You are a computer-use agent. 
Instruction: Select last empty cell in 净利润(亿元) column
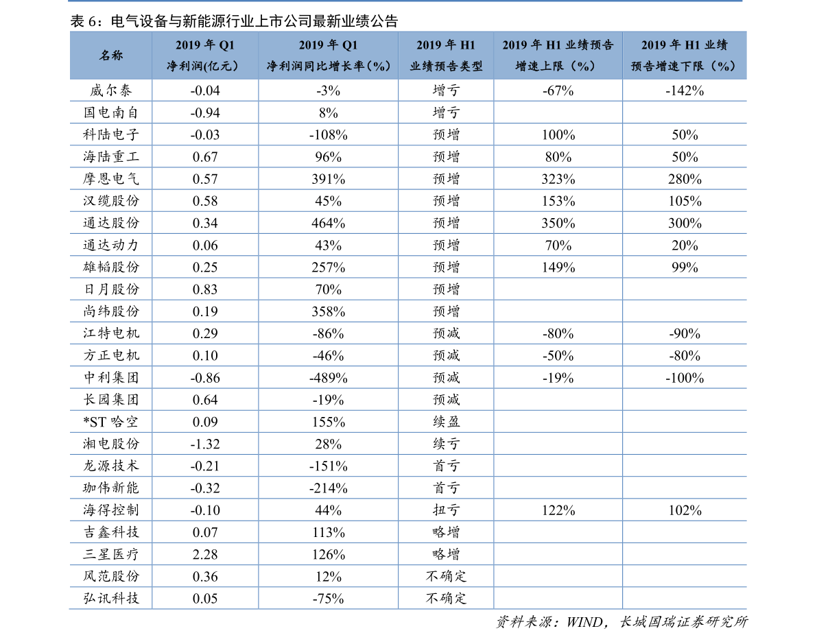click(x=205, y=598)
